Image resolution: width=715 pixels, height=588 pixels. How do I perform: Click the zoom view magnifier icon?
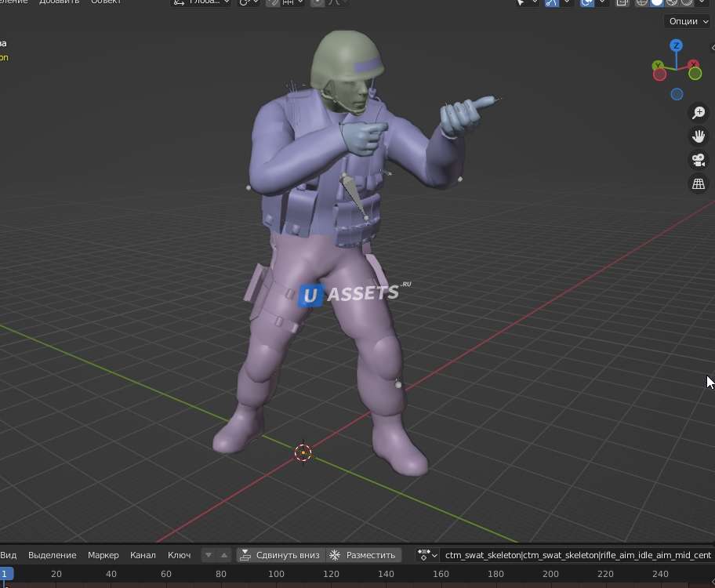[698, 113]
